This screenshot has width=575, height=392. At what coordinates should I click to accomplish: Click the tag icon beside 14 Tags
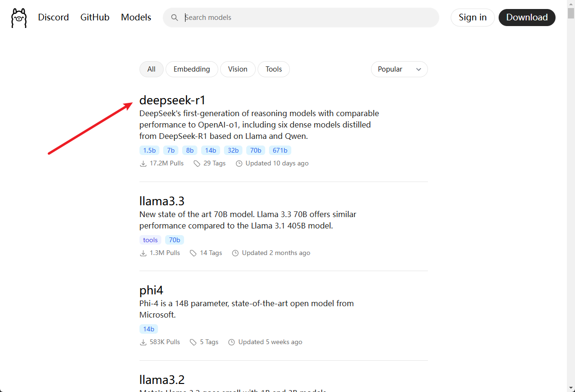click(x=193, y=253)
